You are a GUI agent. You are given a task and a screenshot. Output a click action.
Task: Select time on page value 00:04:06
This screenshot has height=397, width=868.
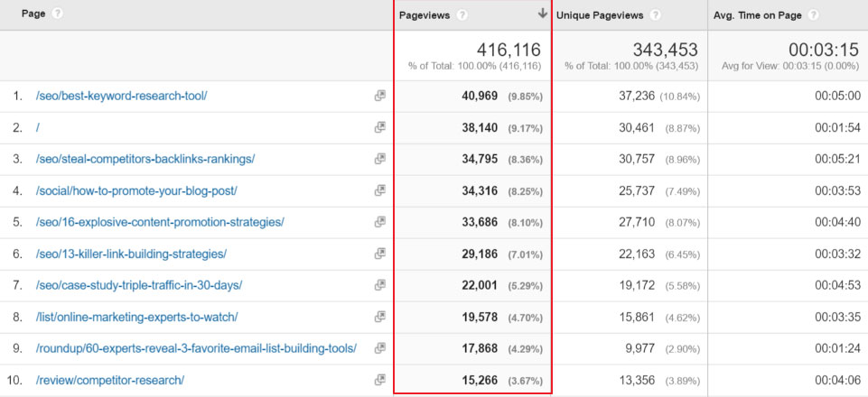837,380
